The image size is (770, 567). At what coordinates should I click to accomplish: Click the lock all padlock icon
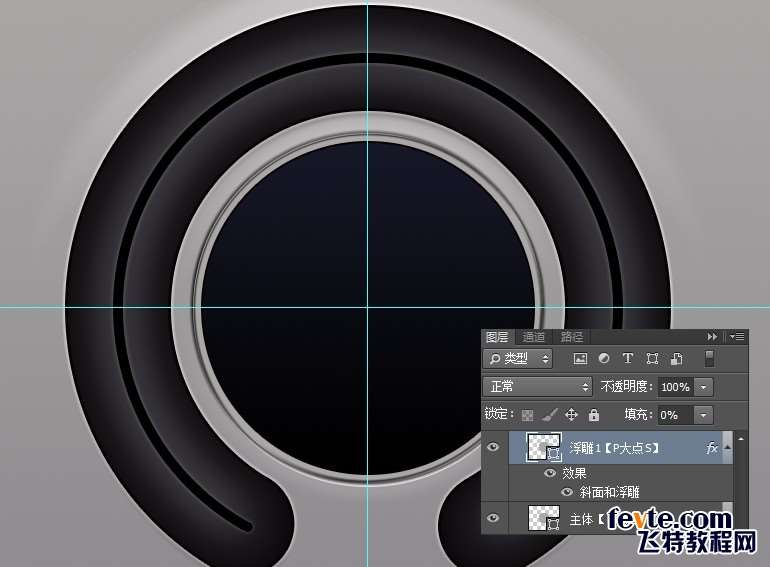click(594, 415)
